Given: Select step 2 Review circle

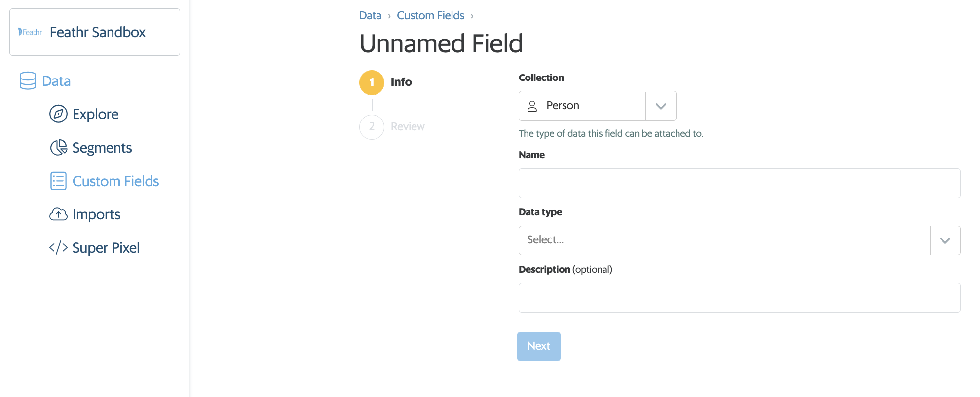Looking at the screenshot, I should pyautogui.click(x=372, y=127).
